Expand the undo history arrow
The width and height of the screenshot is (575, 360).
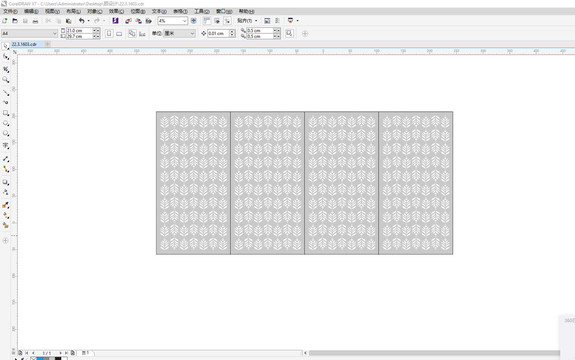tap(88, 21)
